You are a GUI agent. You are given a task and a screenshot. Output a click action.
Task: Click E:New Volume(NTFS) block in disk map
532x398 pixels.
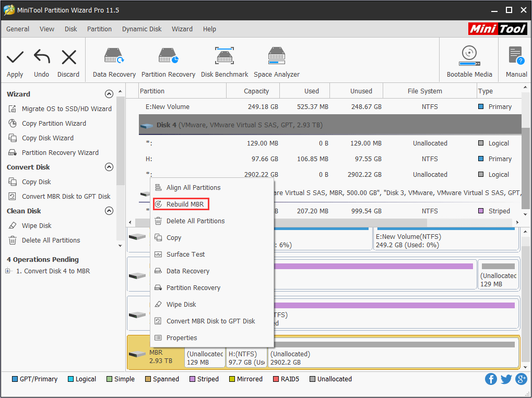(x=446, y=239)
